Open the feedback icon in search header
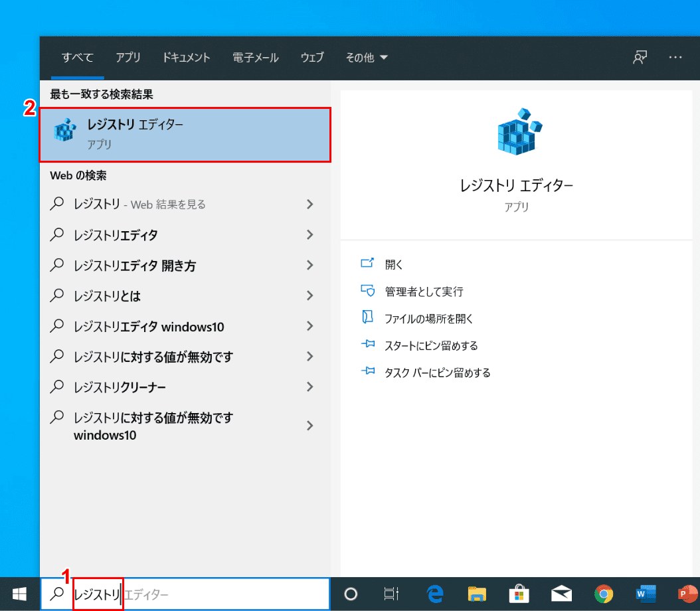 pos(640,57)
